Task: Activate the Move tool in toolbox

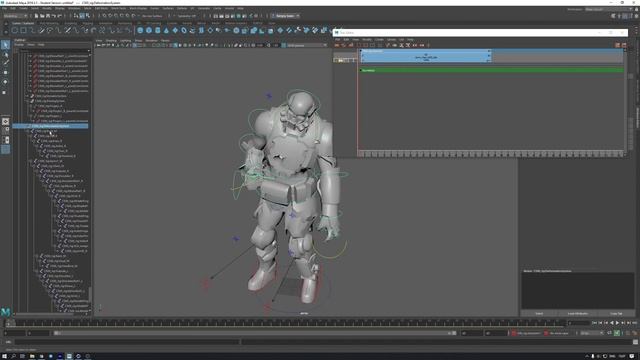Action: coord(5,73)
